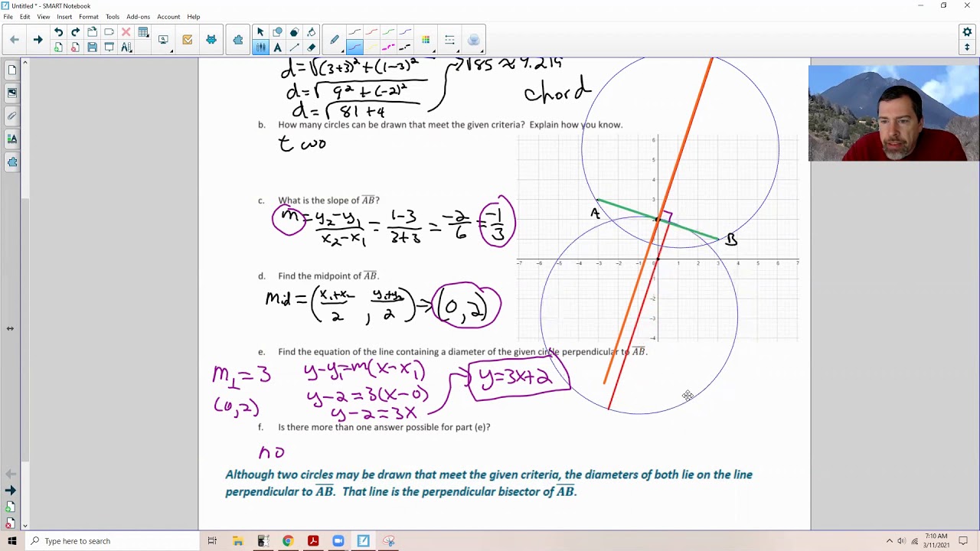Select the Regular Polygons tool
Screen dimensions: 980x551
pos(294,32)
